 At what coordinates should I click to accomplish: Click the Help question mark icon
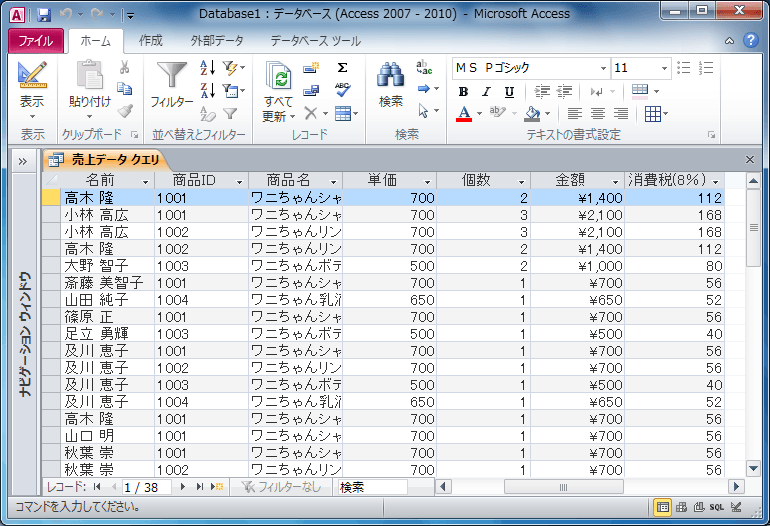tap(753, 41)
